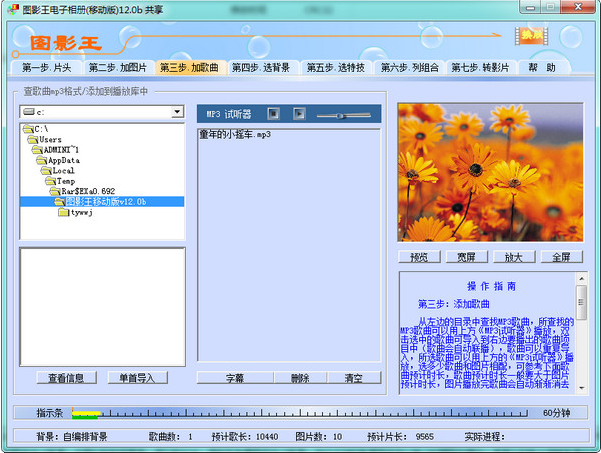
Task: Click the guide panel scroll-down arrow
Action: pyautogui.click(x=581, y=388)
